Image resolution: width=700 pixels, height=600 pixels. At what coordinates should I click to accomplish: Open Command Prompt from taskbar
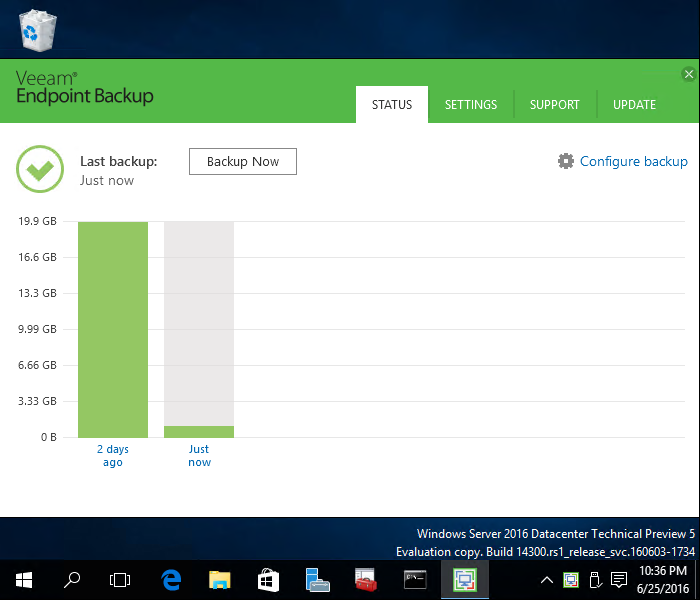pos(415,580)
